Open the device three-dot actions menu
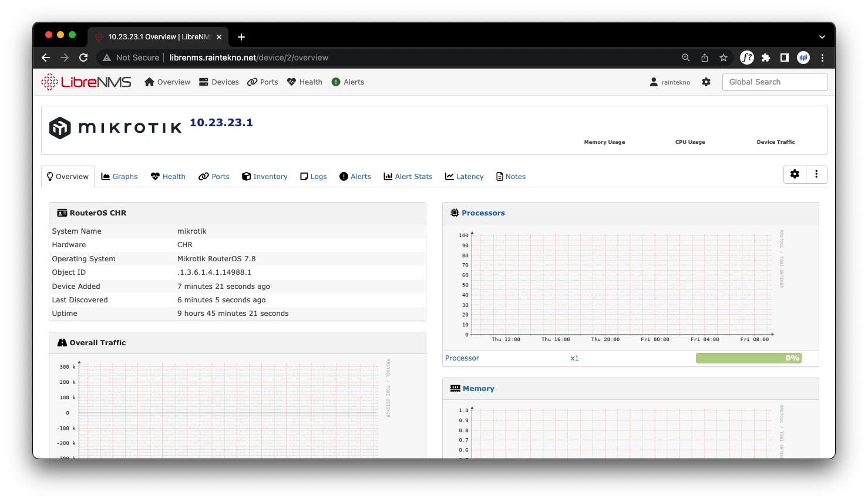Image resolution: width=868 pixels, height=502 pixels. [816, 174]
